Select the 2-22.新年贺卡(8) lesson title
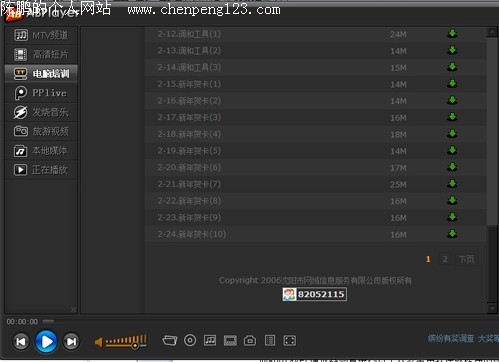The width and height of the screenshot is (499, 362). pyautogui.click(x=189, y=201)
